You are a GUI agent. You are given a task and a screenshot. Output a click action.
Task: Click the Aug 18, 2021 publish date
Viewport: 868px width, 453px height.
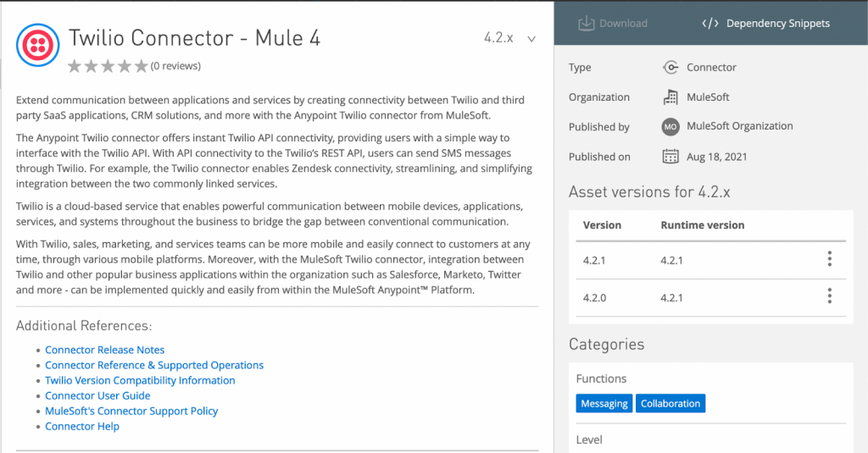[717, 157]
